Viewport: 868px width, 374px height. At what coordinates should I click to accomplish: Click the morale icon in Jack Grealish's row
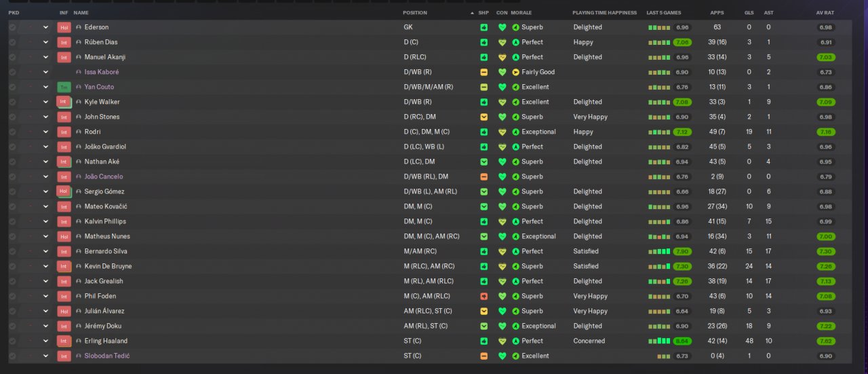[515, 281]
